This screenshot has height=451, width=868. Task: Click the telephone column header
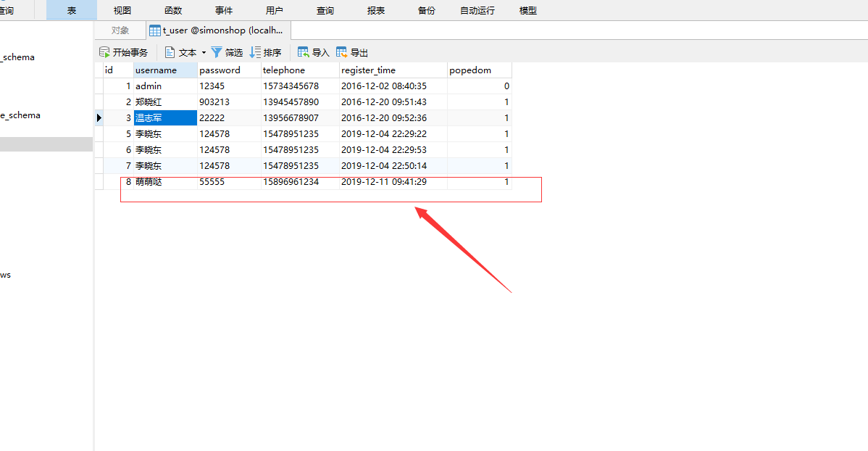(299, 70)
